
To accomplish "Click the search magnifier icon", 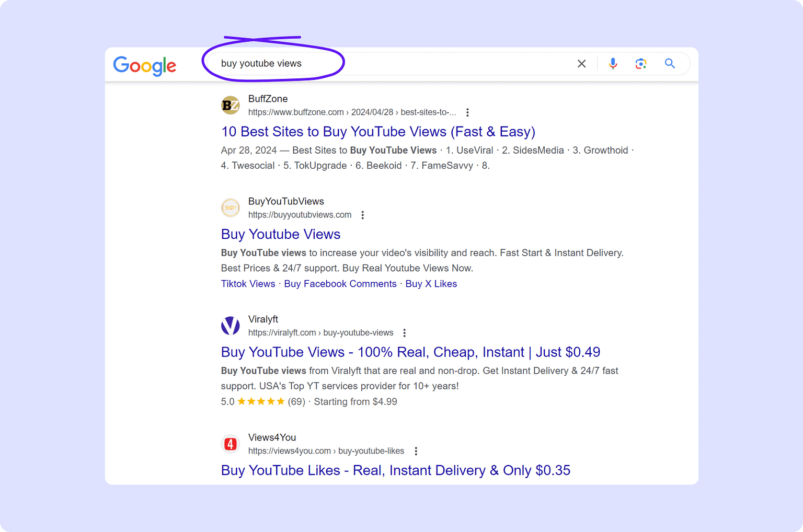I will tap(670, 63).
